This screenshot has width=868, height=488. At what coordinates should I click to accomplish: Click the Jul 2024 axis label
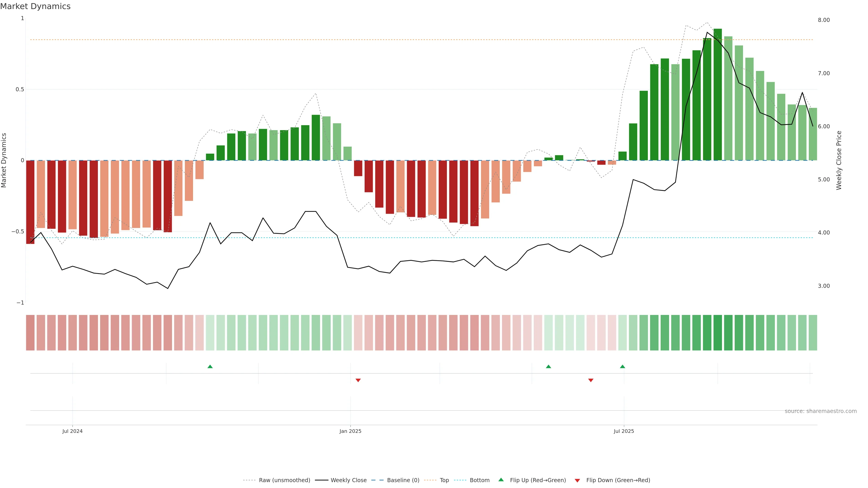point(72,431)
